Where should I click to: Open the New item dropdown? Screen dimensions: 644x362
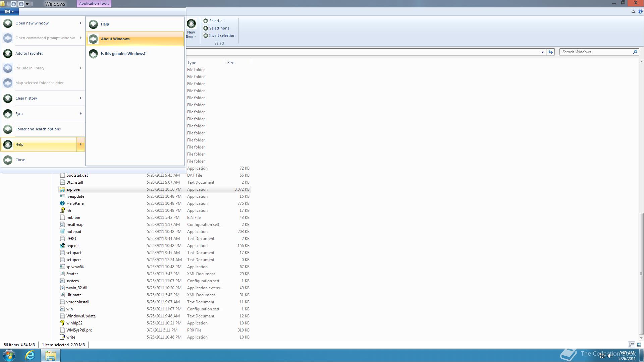coord(191,29)
